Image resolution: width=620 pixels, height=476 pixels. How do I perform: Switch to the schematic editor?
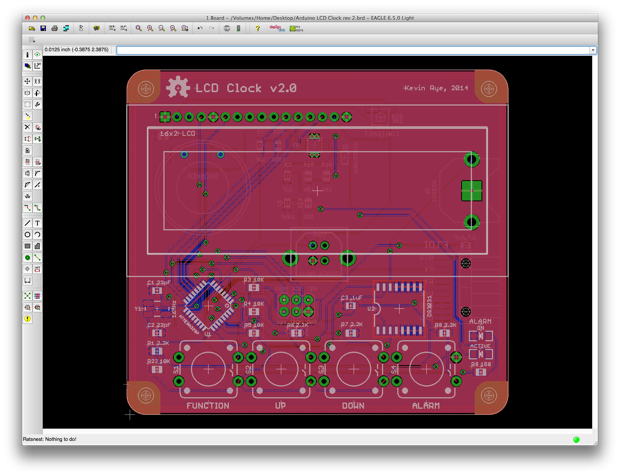tap(81, 28)
